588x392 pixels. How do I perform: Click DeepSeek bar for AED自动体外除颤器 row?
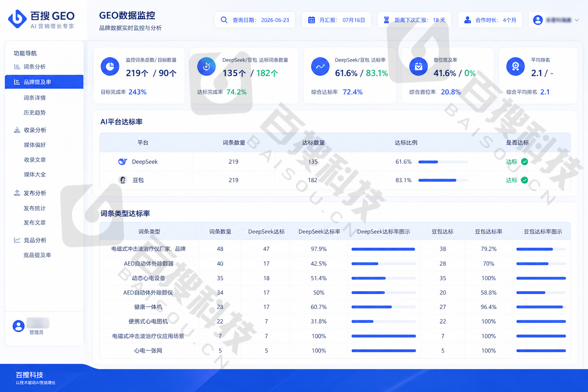point(384,264)
